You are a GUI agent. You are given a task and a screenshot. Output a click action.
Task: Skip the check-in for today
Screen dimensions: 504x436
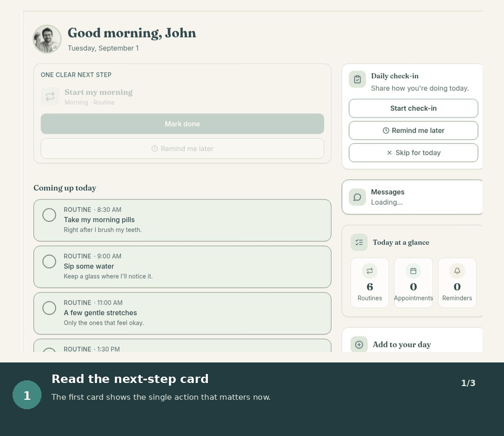(413, 153)
